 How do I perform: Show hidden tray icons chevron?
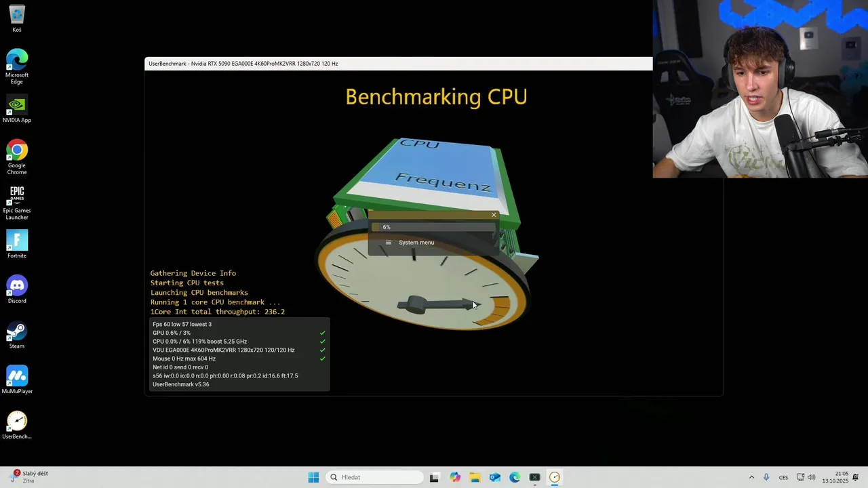[751, 477]
